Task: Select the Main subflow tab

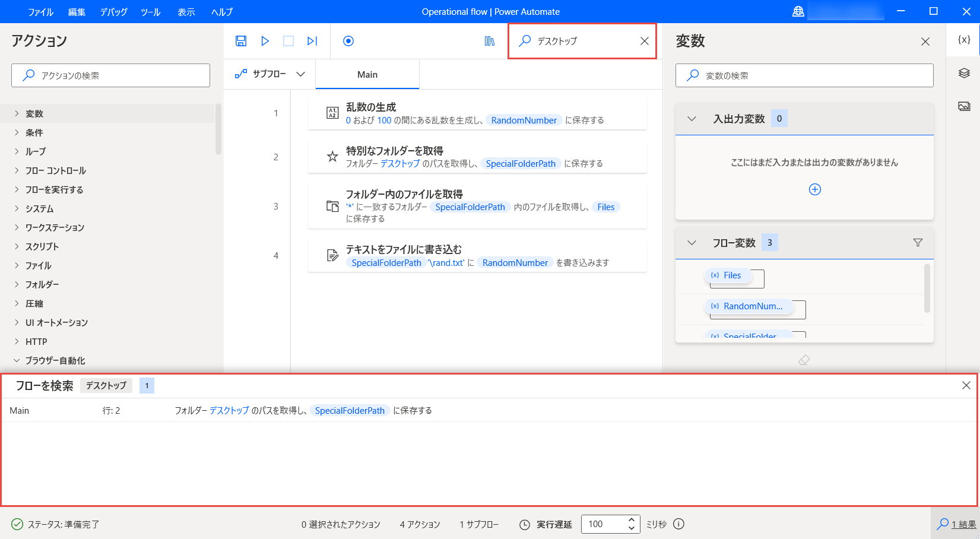Action: [367, 75]
